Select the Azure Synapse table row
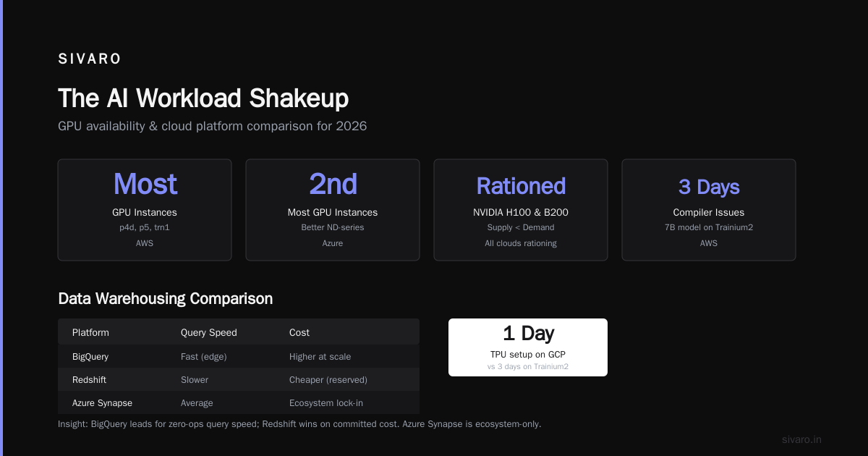 239,402
